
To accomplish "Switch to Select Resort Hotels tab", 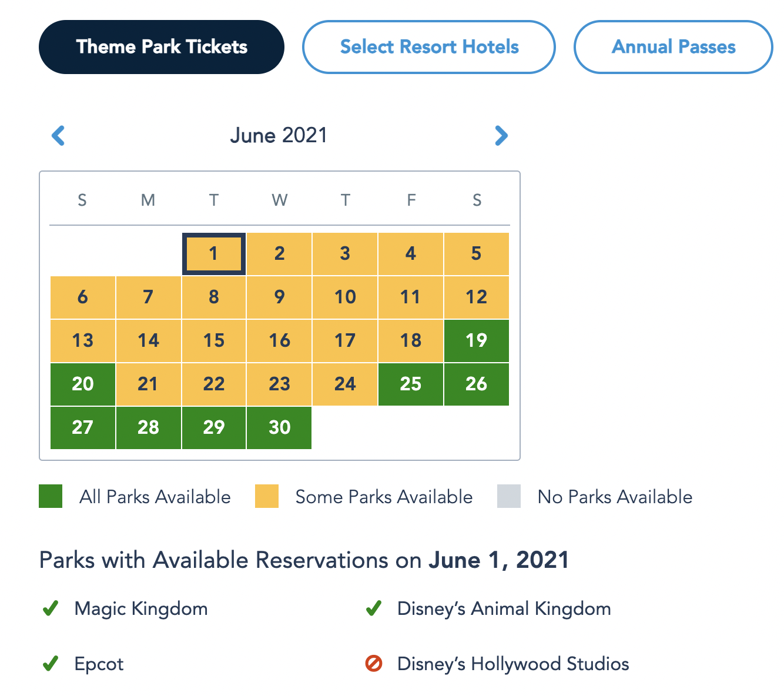I will click(x=429, y=47).
